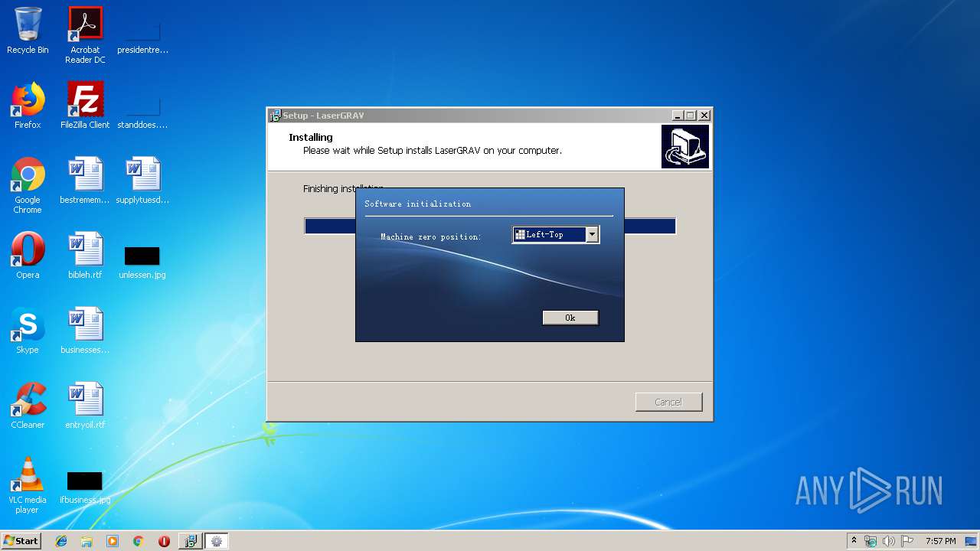Minimize the LaserGRAV Setup window
The width and height of the screenshot is (980, 551).
click(x=678, y=116)
